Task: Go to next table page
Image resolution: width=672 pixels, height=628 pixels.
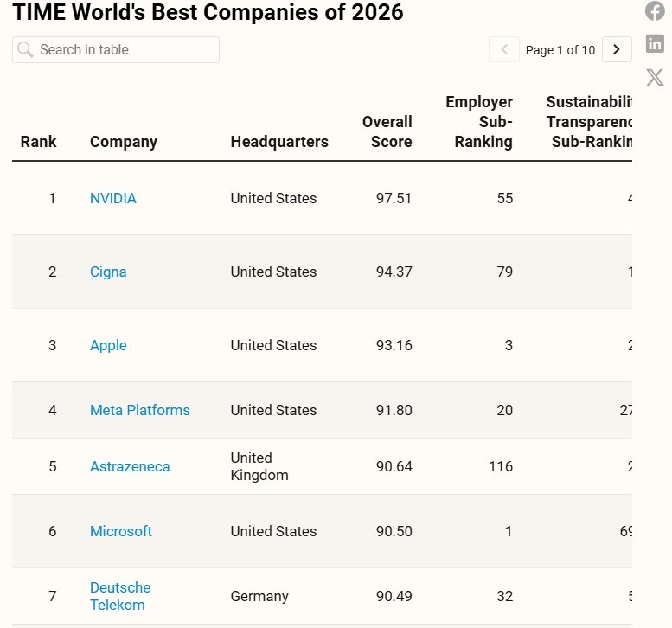Action: point(617,49)
